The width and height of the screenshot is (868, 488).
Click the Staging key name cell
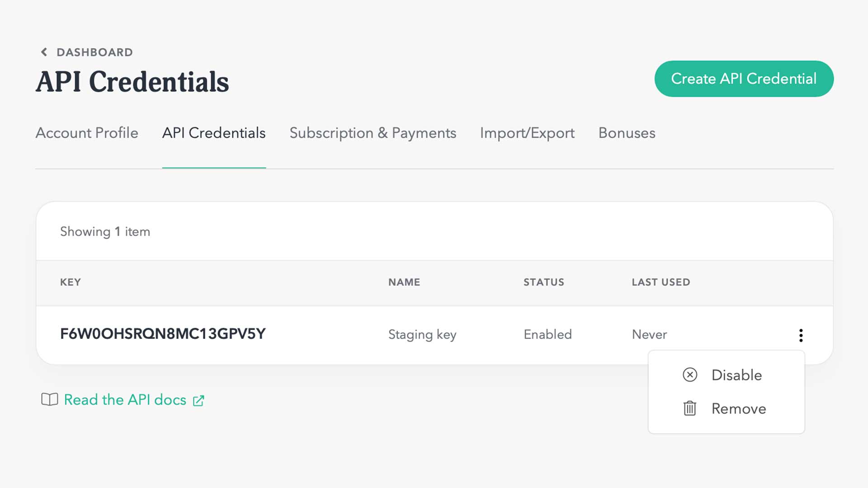pyautogui.click(x=422, y=334)
